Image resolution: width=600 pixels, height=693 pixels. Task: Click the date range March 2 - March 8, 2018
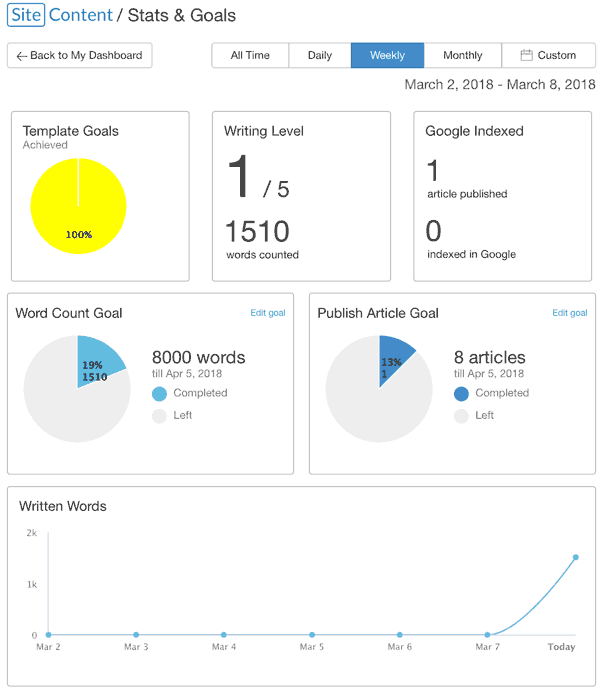pyautogui.click(x=500, y=84)
